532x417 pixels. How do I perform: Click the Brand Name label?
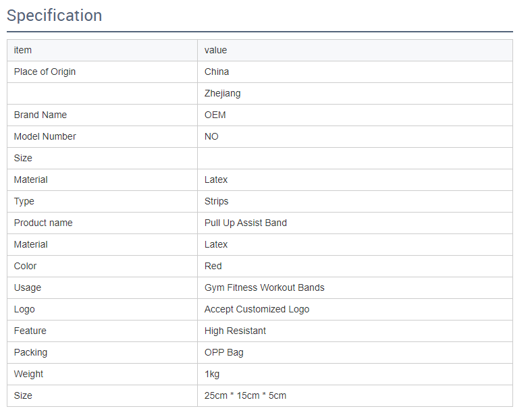pos(41,115)
